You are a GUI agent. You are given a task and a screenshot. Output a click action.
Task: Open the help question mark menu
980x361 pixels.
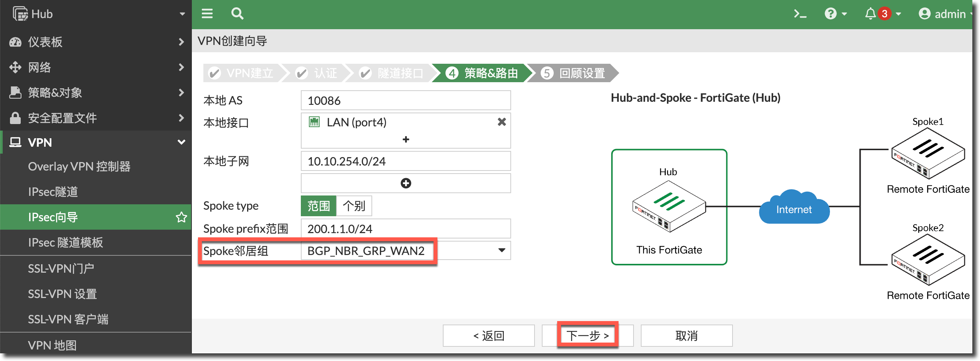point(835,14)
